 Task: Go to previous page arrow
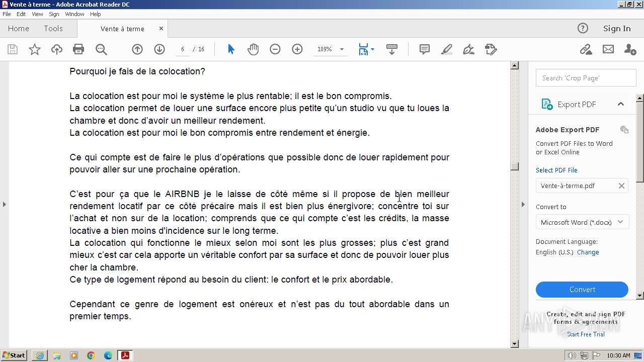137,49
